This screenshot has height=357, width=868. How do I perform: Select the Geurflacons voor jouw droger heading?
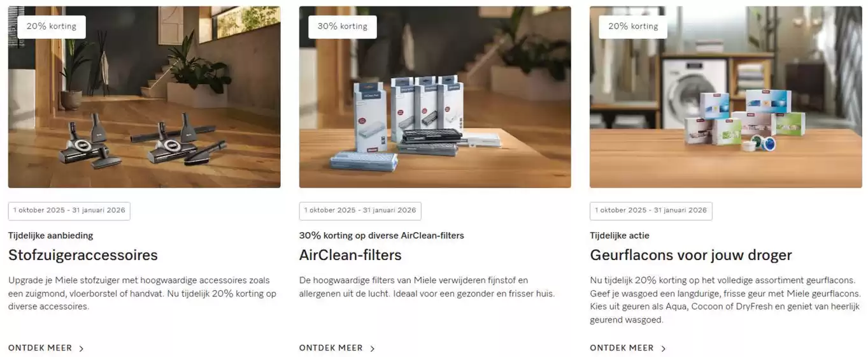pyautogui.click(x=691, y=255)
